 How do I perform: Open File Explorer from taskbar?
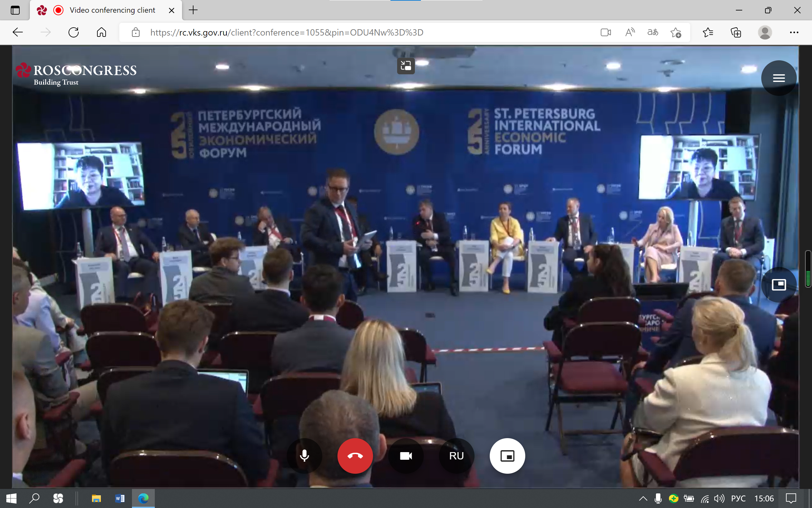tap(96, 498)
